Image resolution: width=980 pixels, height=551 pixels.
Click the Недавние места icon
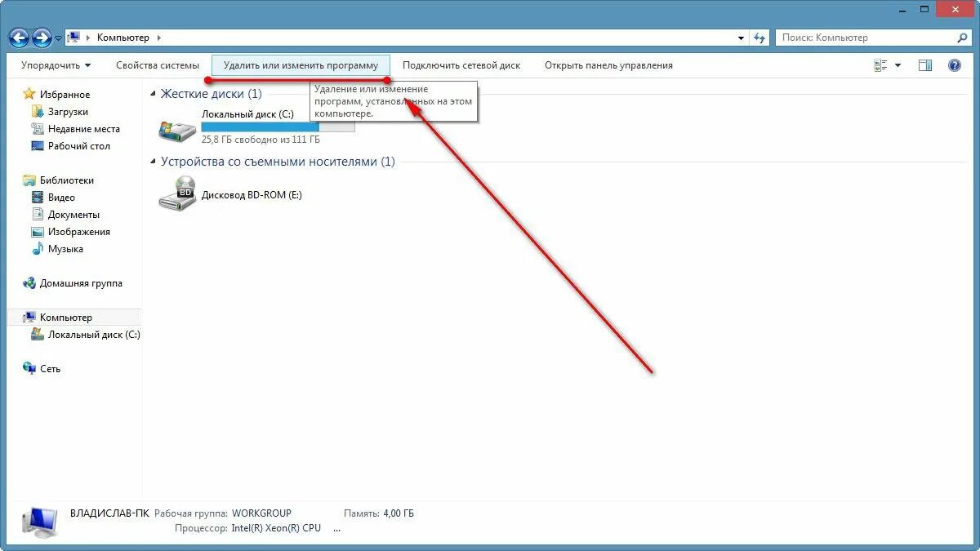click(37, 129)
